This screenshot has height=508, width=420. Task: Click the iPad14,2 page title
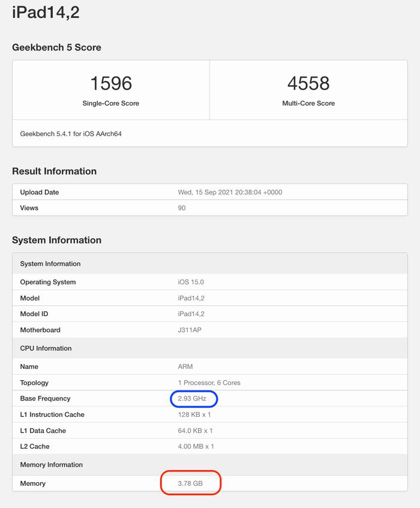pyautogui.click(x=46, y=13)
